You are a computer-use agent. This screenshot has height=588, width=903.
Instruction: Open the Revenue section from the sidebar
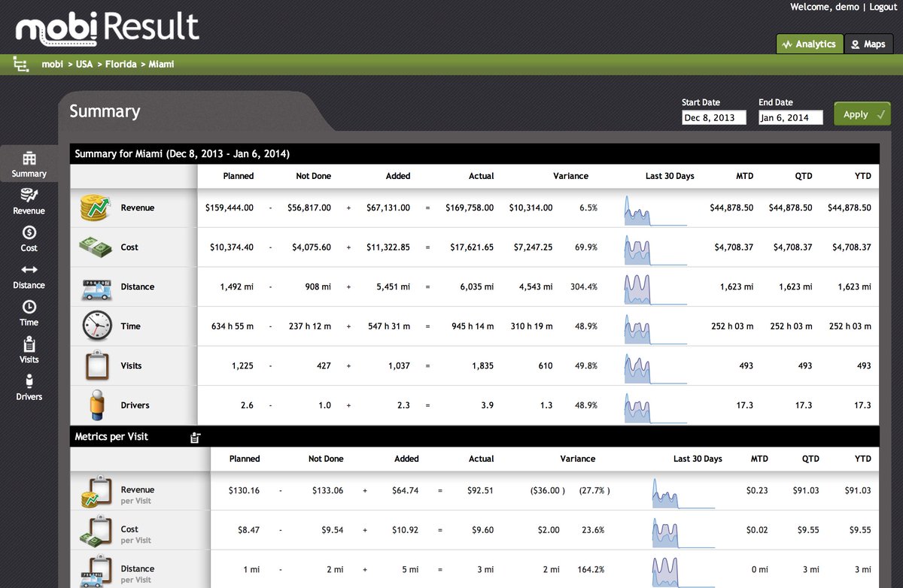(29, 200)
